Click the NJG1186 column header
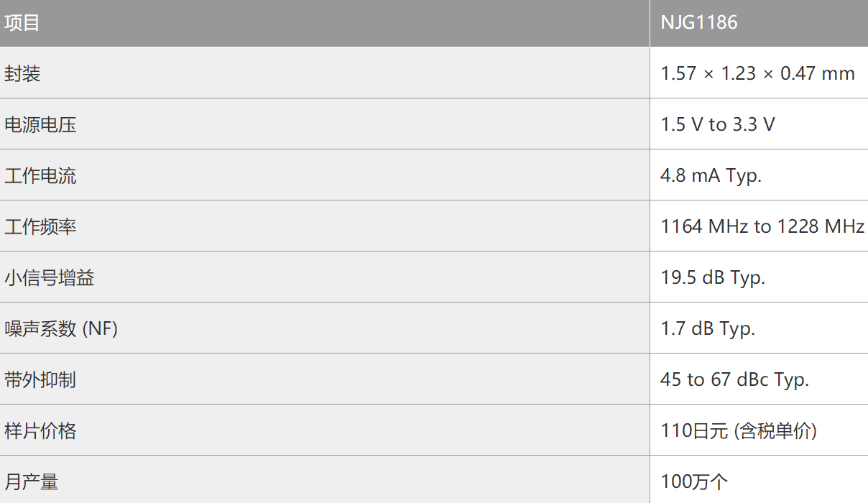 pos(698,23)
